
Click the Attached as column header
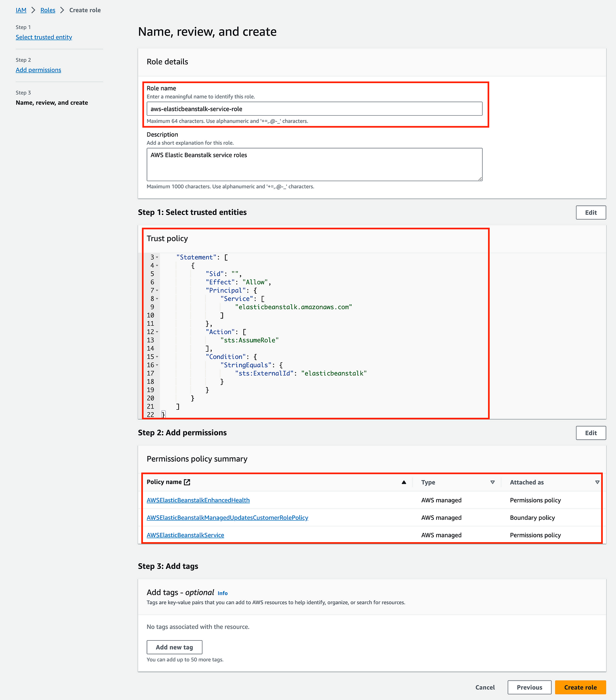527,482
